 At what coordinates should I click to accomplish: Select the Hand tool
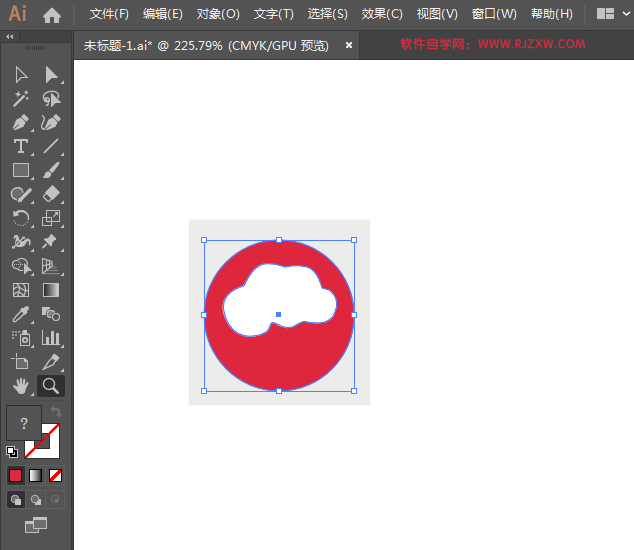click(x=21, y=386)
